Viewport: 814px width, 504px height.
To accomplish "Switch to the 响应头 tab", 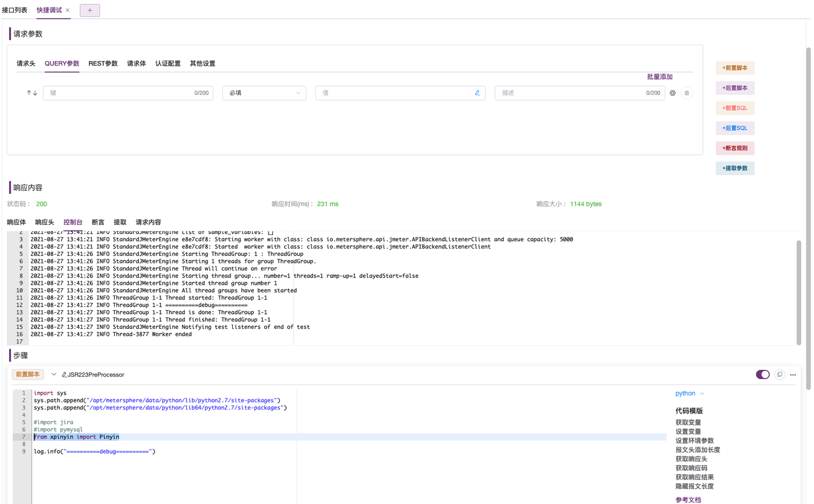I will click(44, 221).
